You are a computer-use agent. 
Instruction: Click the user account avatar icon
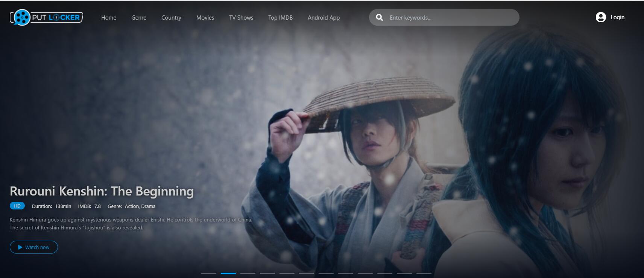click(x=601, y=17)
